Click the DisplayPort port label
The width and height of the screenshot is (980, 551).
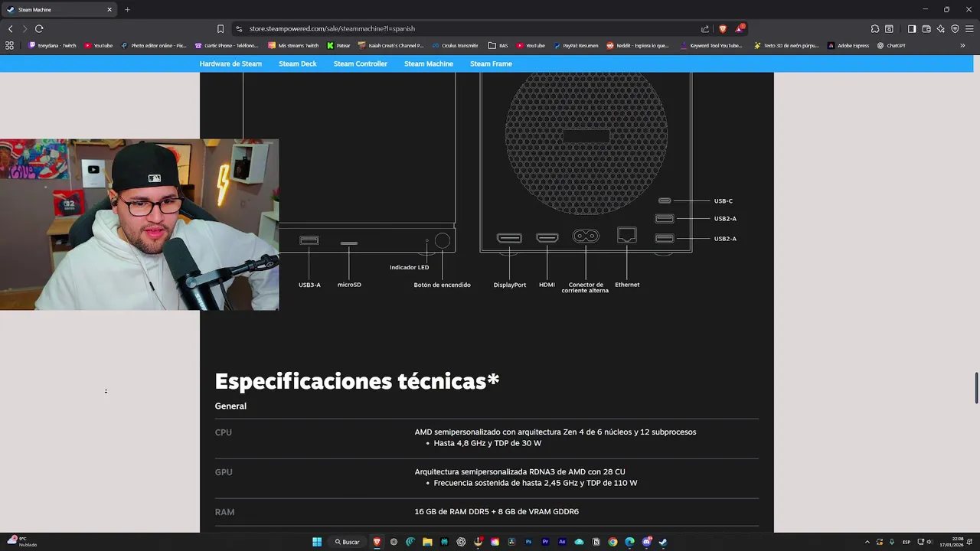tap(509, 285)
